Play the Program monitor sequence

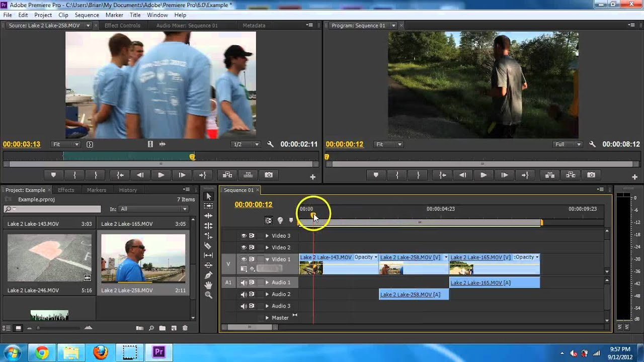tap(484, 175)
